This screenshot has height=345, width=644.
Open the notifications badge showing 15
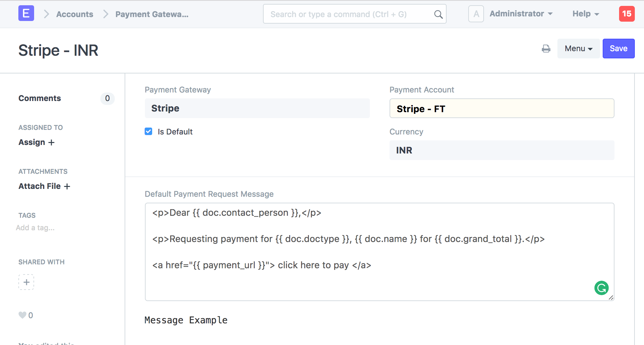[627, 14]
